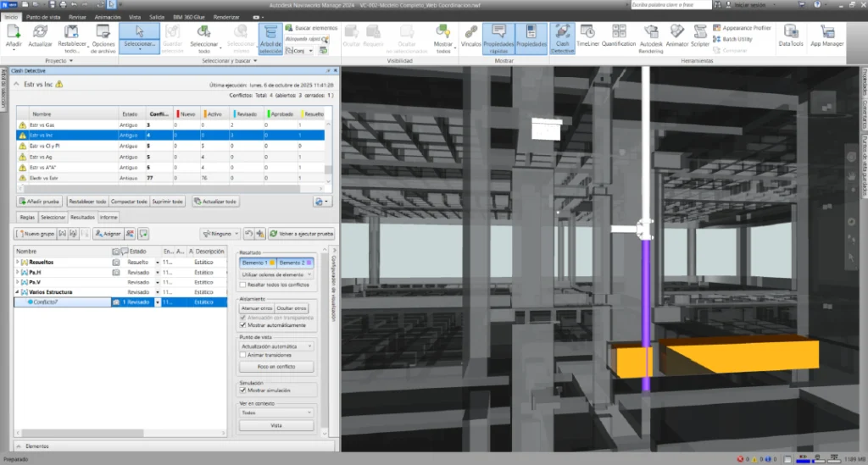This screenshot has width=868, height=465.
Task: Collapse the Varios Estructura group
Action: pyautogui.click(x=17, y=292)
